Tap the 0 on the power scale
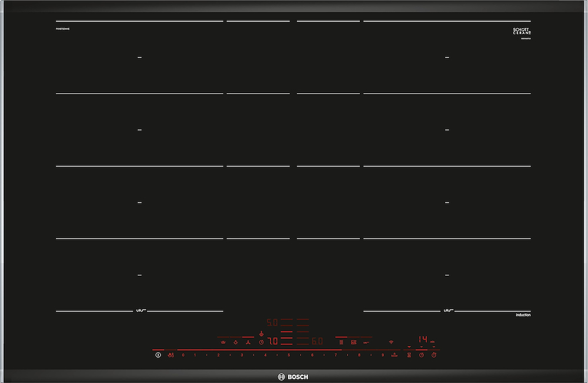This screenshot has width=588, height=383. click(x=183, y=355)
